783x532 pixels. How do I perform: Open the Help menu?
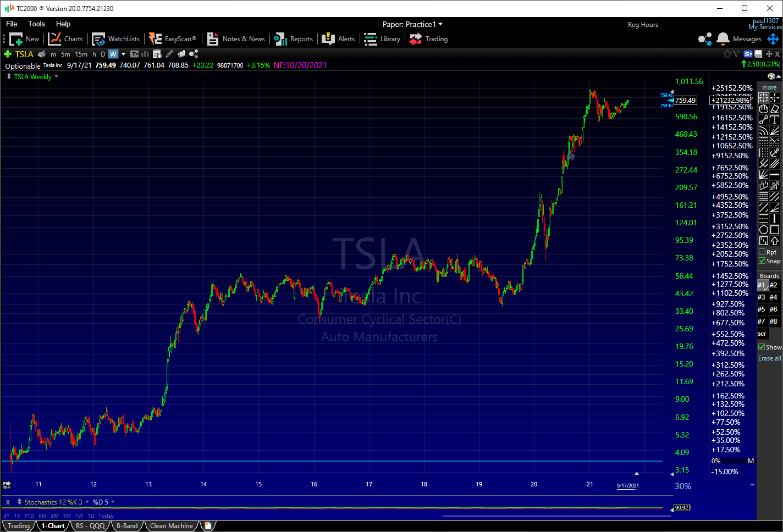[x=63, y=24]
